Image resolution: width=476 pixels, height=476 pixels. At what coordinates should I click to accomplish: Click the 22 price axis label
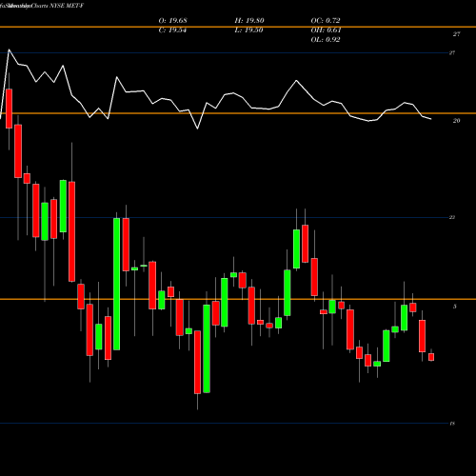click(452, 217)
